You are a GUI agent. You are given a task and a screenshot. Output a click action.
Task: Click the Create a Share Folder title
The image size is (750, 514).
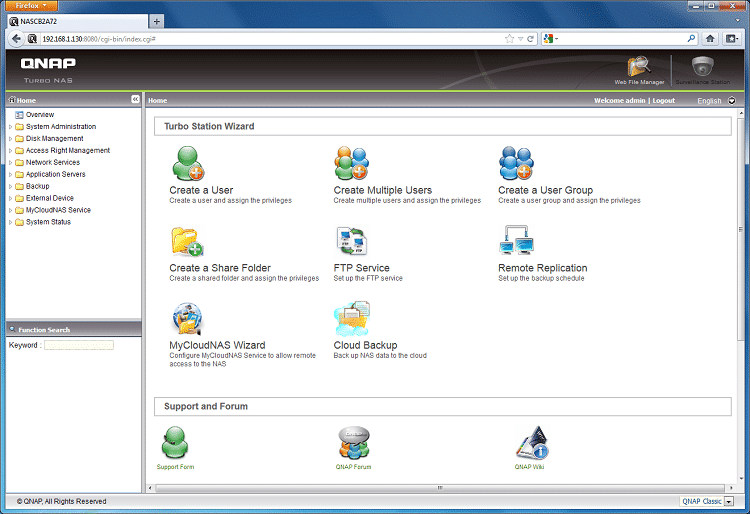220,268
